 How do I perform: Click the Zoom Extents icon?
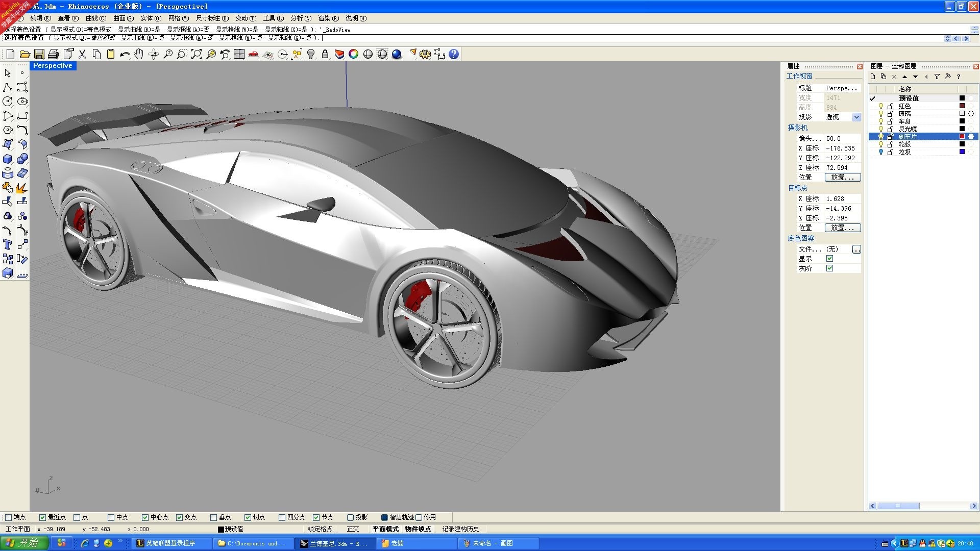point(197,54)
